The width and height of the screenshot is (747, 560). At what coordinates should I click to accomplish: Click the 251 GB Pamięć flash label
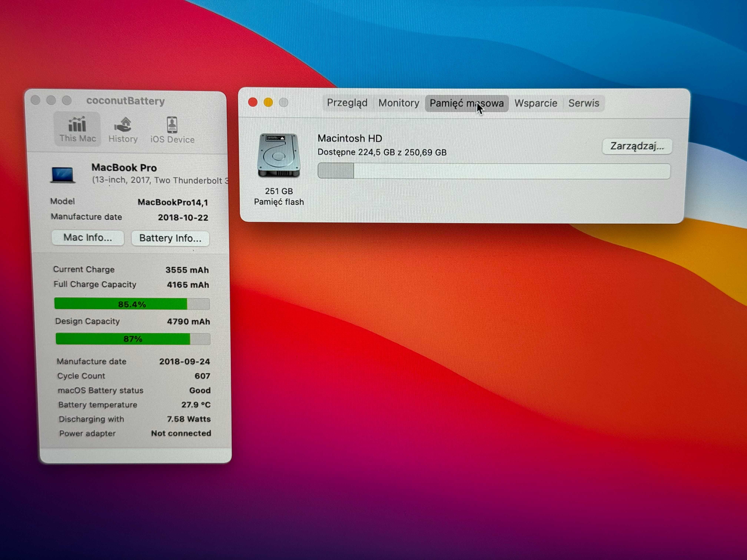tap(279, 196)
